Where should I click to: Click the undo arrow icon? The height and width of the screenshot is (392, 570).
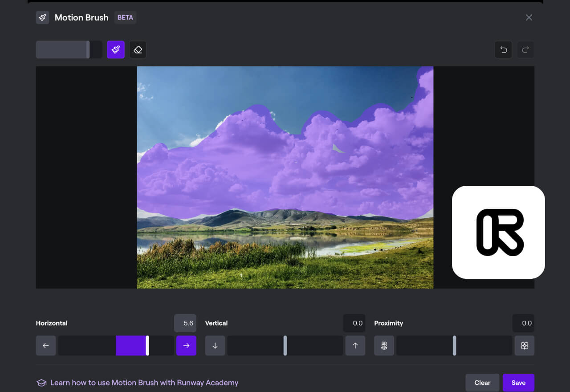504,49
